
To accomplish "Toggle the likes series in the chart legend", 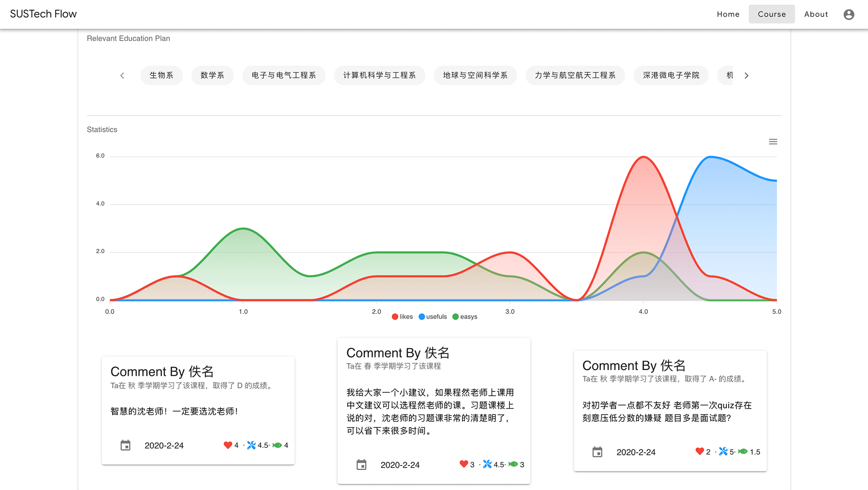I will 402,316.
